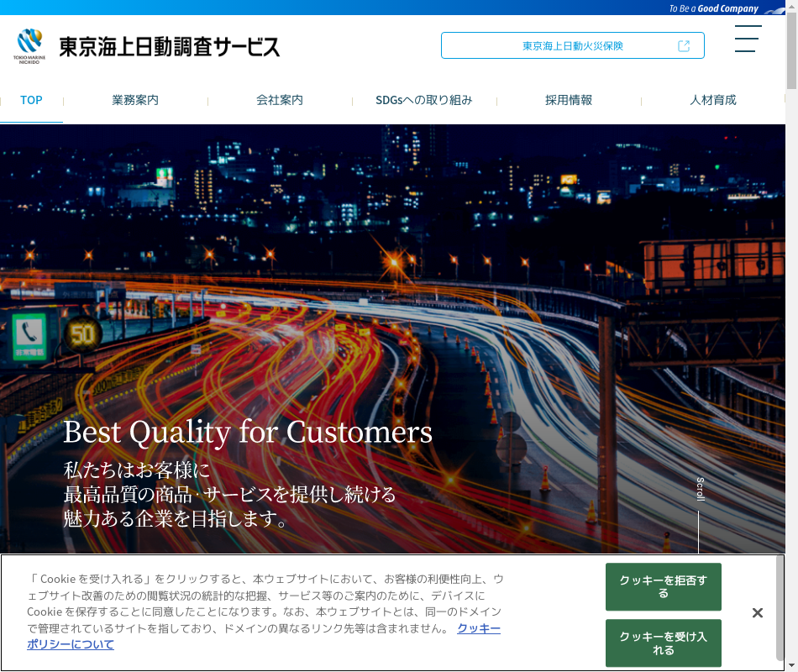This screenshot has height=672, width=798.
Task: Open the 業務案内 menu item
Action: 135,100
